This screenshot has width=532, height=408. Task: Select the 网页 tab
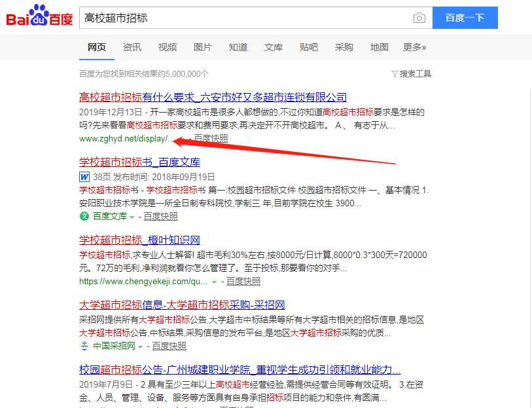click(97, 47)
